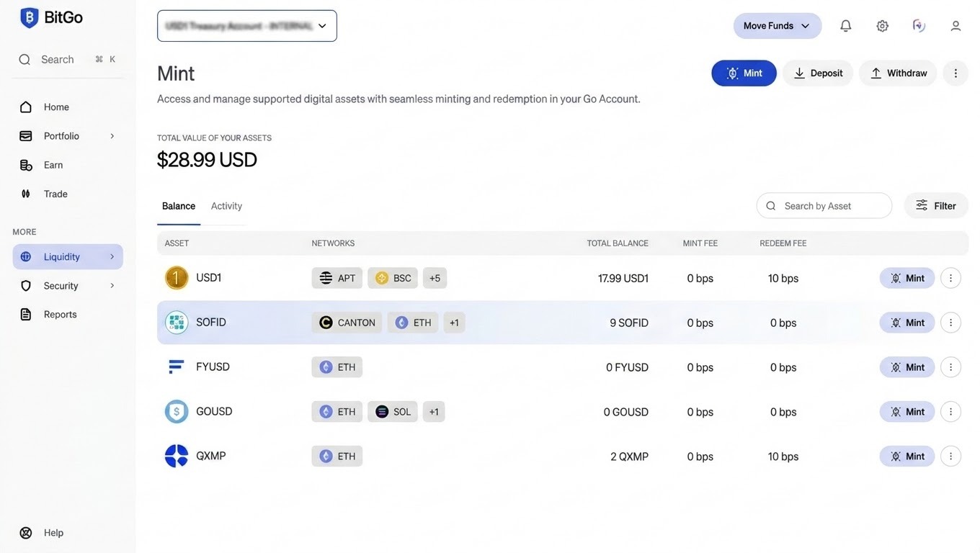980x553 pixels.
Task: Click the SOFID asset icon
Action: tap(177, 323)
